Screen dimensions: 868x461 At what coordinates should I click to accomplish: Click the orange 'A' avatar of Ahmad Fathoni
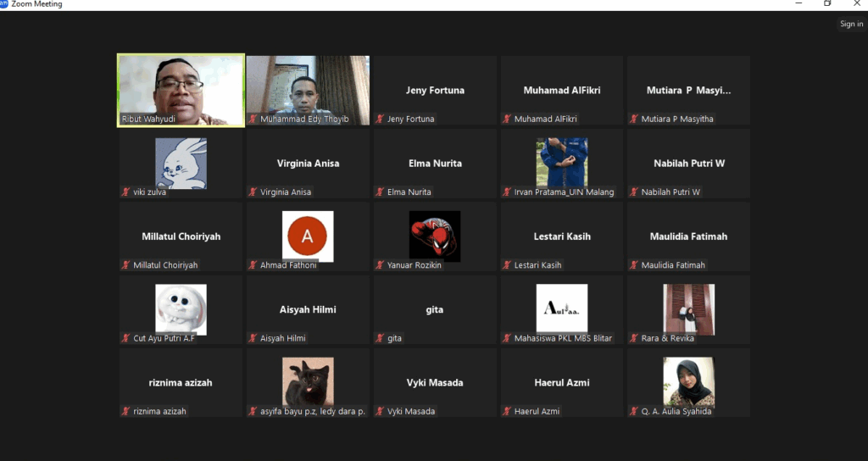coord(308,236)
